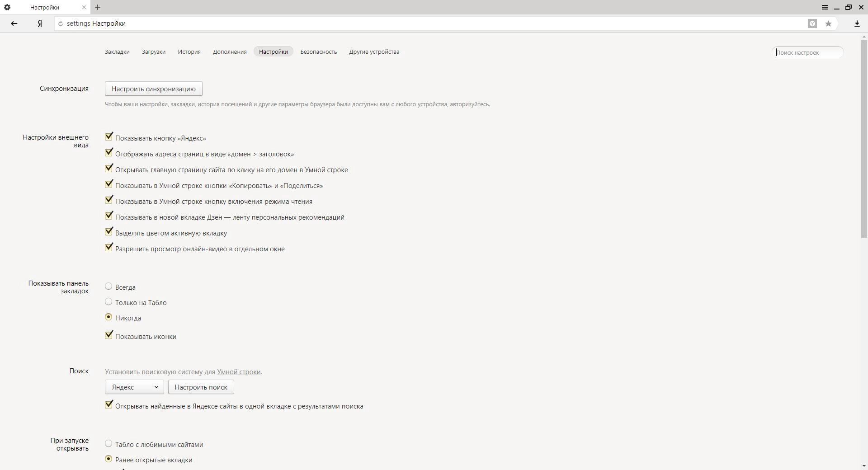Viewport: 868px width, 470px height.
Task: Open the Безопасность section
Action: tap(319, 52)
